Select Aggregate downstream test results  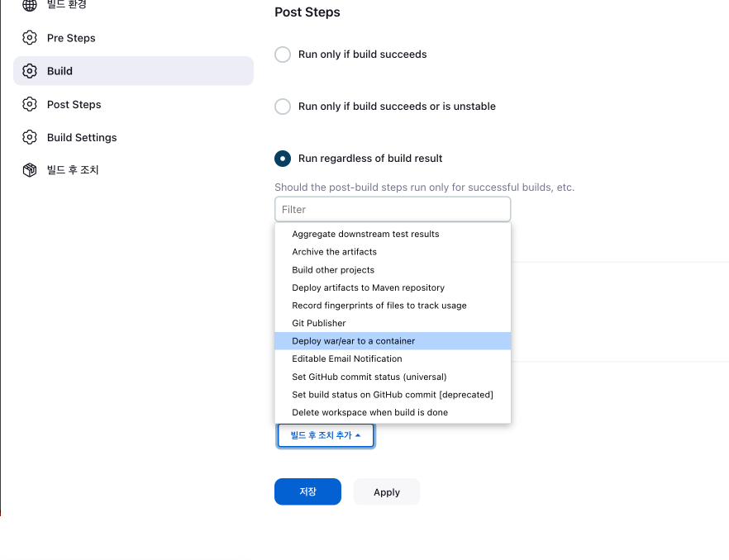tap(365, 234)
